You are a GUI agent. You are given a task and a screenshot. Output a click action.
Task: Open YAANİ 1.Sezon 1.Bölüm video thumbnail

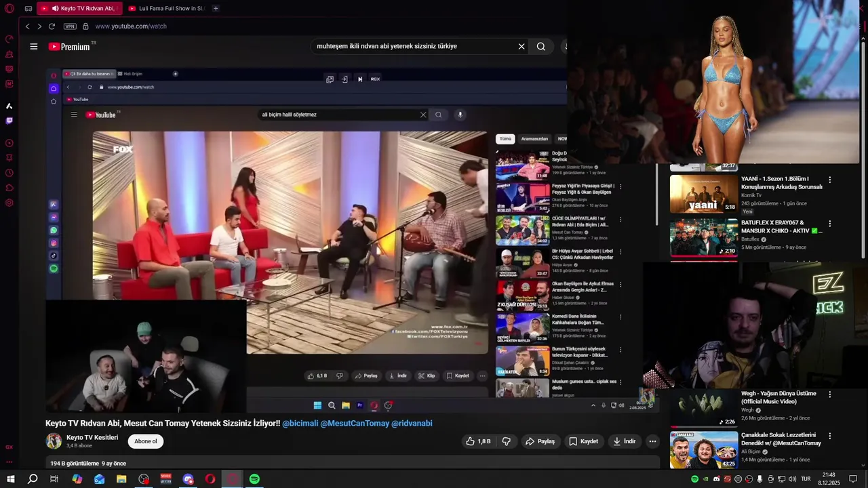tap(704, 194)
